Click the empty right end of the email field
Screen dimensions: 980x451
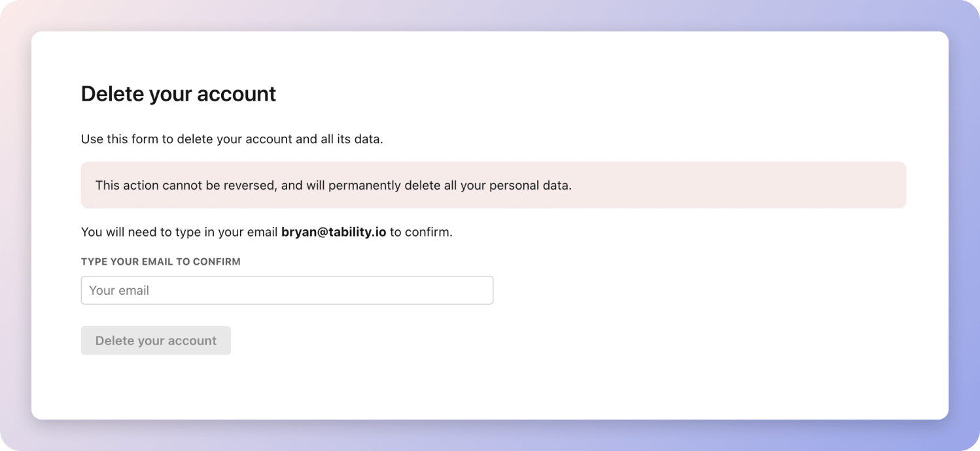click(x=458, y=290)
